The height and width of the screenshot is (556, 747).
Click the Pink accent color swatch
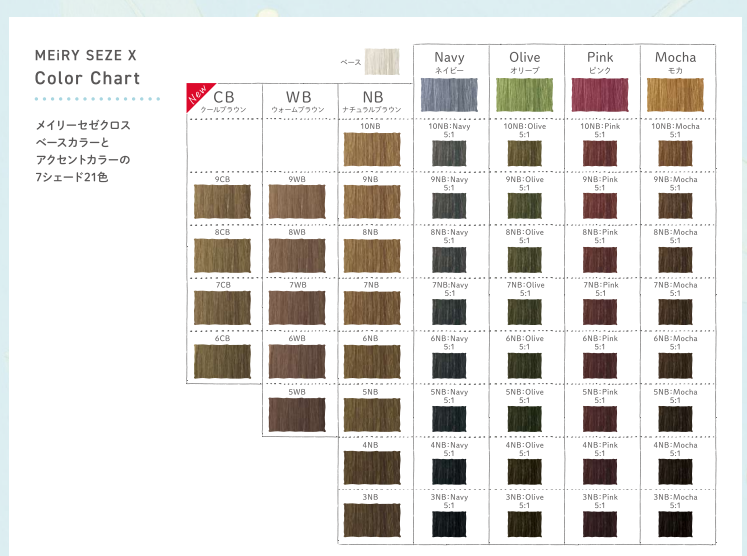[x=600, y=95]
